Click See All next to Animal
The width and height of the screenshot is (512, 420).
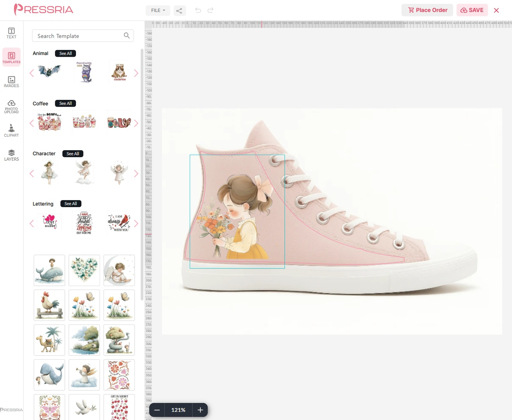click(x=66, y=54)
